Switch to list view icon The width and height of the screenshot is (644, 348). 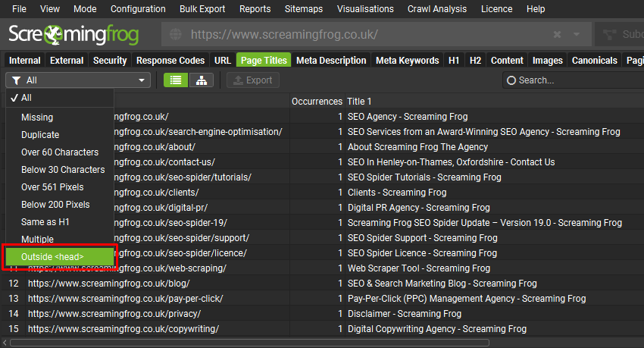click(x=176, y=80)
